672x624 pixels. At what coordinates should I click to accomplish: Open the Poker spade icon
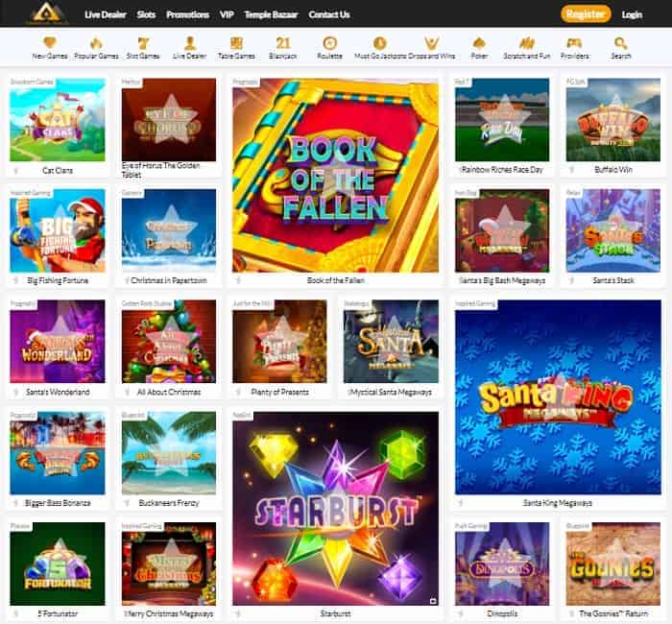click(479, 43)
